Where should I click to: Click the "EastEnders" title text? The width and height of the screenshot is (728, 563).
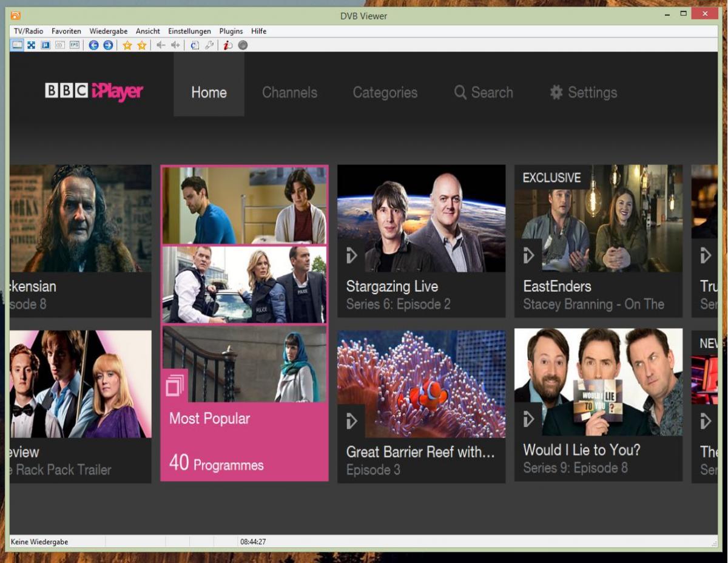[558, 286]
